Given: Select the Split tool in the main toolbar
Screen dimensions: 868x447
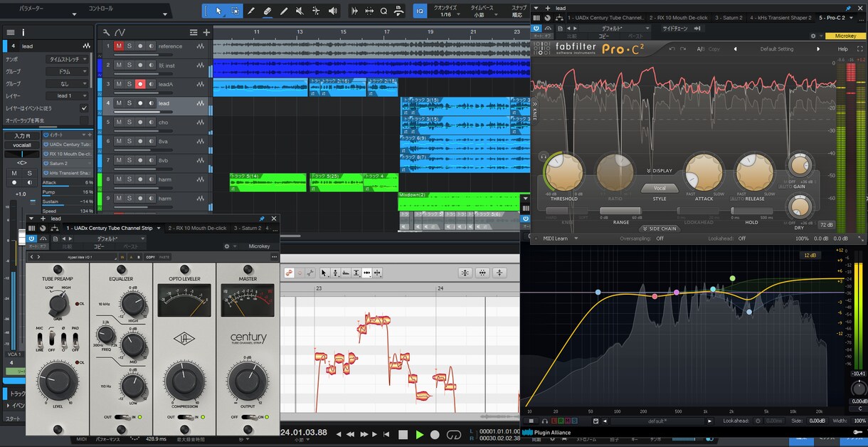Looking at the screenshot, I should coord(251,11).
